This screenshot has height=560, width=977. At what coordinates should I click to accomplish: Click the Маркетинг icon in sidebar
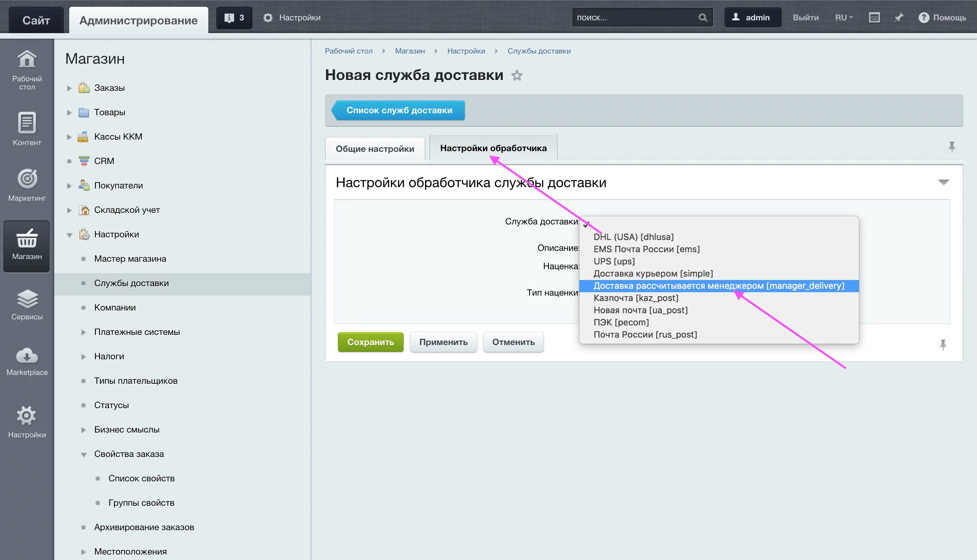27,184
